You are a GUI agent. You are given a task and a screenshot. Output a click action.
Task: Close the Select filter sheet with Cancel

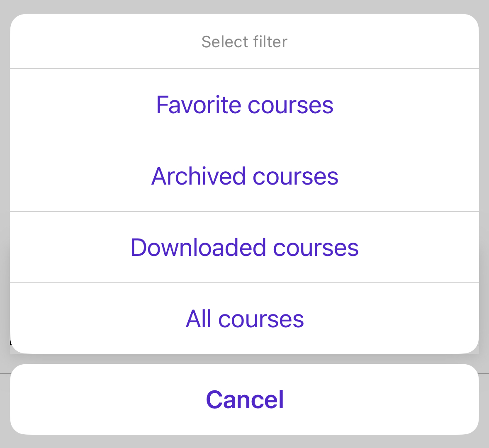click(244, 399)
